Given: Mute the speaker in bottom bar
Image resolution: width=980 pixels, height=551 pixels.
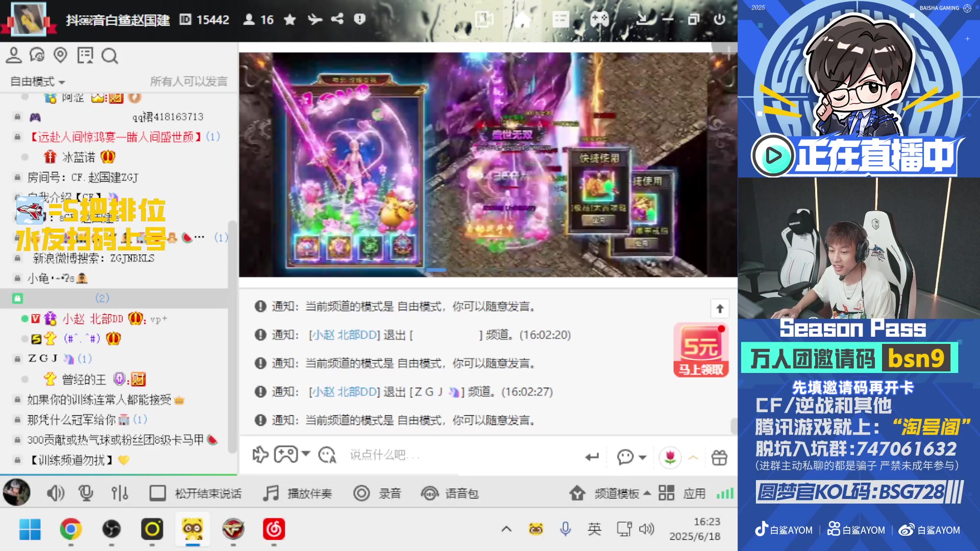Looking at the screenshot, I should [x=55, y=493].
